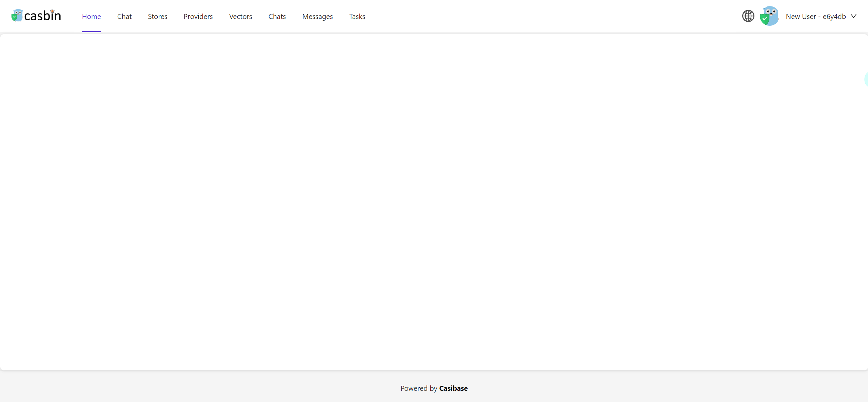The image size is (868, 402).
Task: Expand the user menu chevron arrow
Action: point(854,16)
